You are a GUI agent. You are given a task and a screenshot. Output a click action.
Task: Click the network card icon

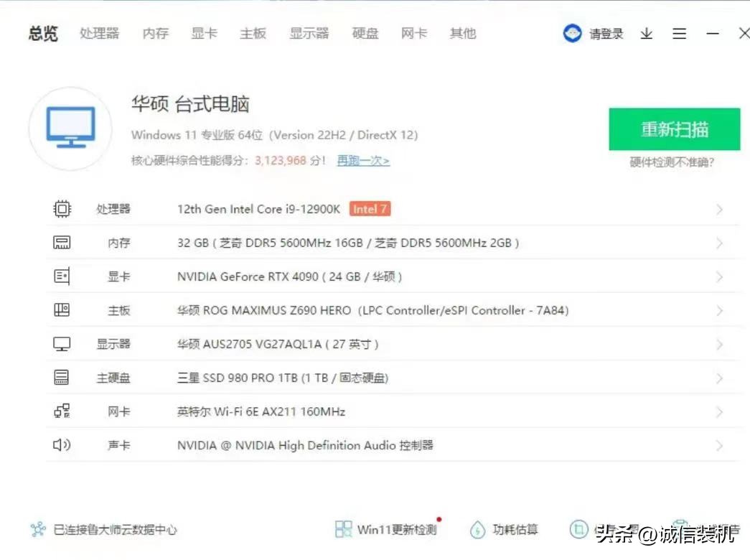pos(62,411)
